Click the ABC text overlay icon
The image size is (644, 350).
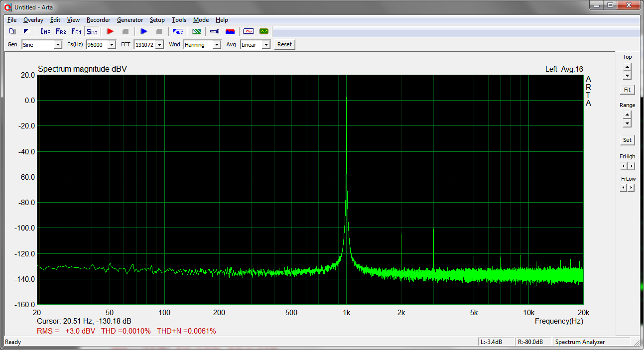pyautogui.click(x=178, y=31)
